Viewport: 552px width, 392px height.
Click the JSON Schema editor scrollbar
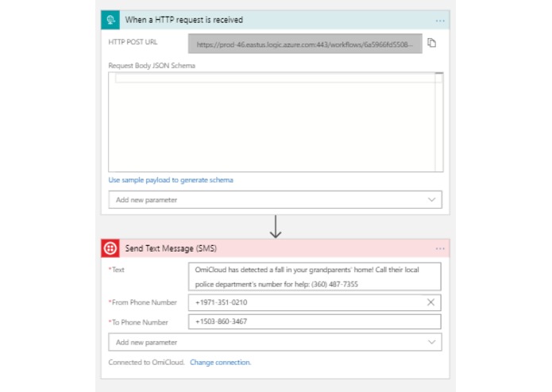pyautogui.click(x=439, y=122)
